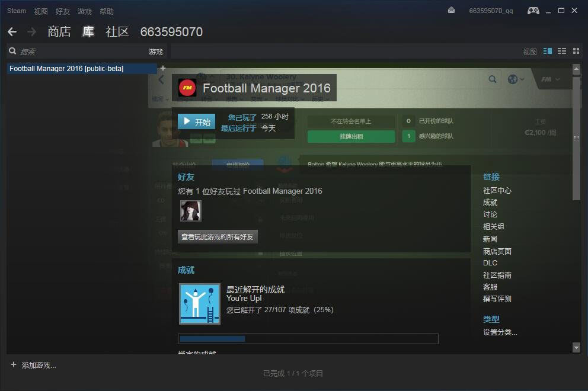Click the plus icon for adding a game
Image resolution: width=588 pixels, height=391 pixels.
14,364
